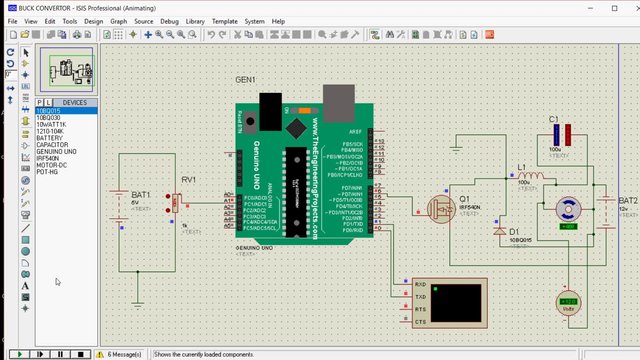The width and height of the screenshot is (640, 360).
Task: Select the virtual instruments mode tool
Action: 25,215
